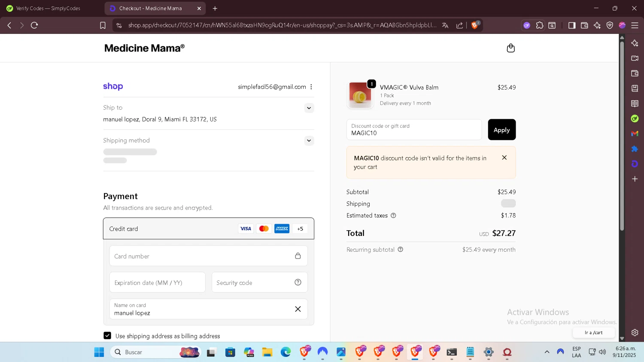This screenshot has width=644, height=362.
Task: Click the Visa card logo
Action: click(246, 229)
